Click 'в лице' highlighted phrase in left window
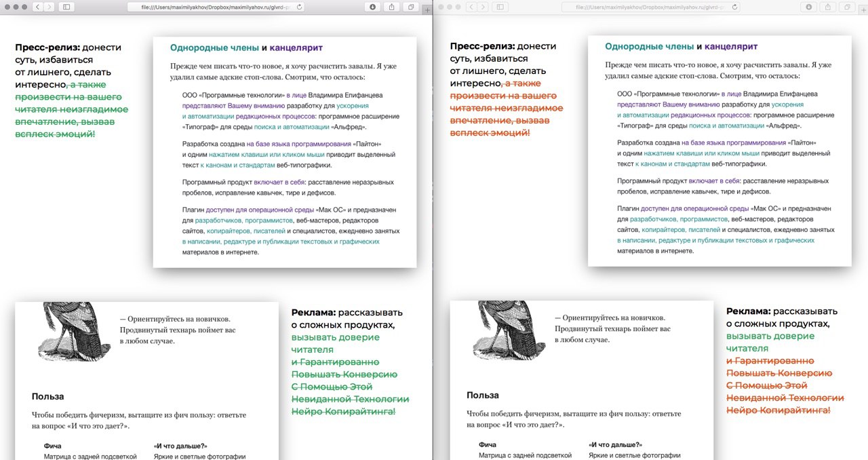The image size is (868, 460). pyautogui.click(x=296, y=95)
